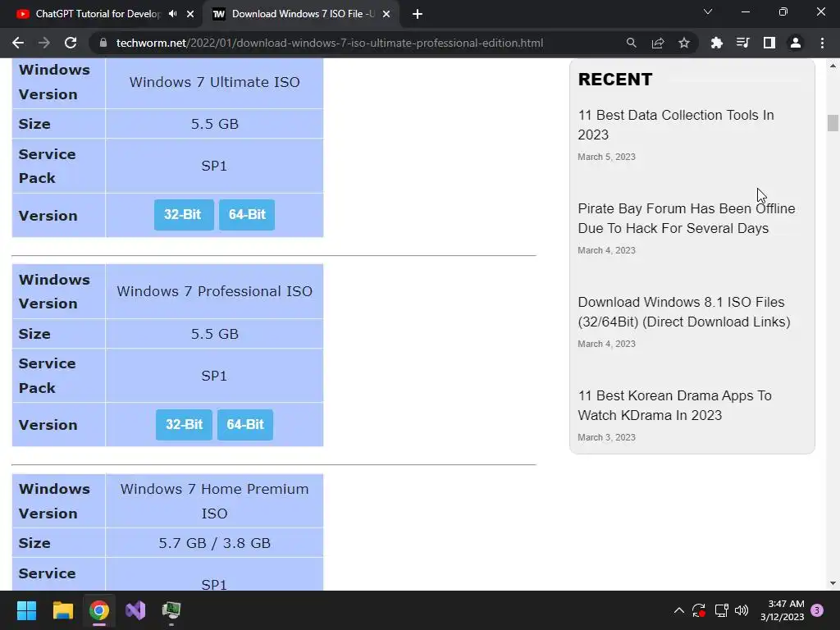
Task: Click the March 3, 2023 date
Action: [x=606, y=438]
